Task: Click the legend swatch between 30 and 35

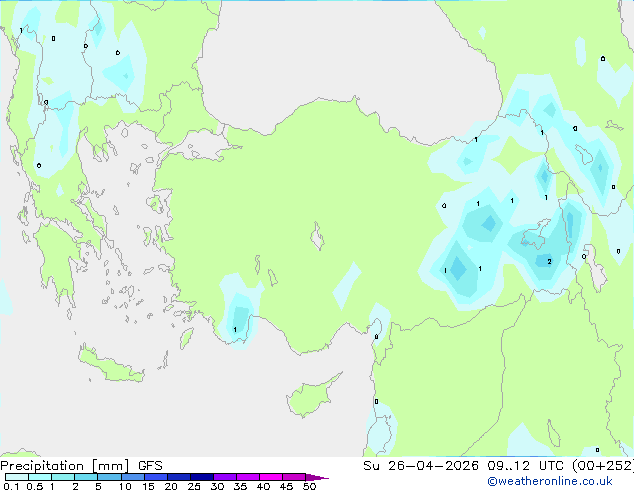Action: click(x=225, y=477)
